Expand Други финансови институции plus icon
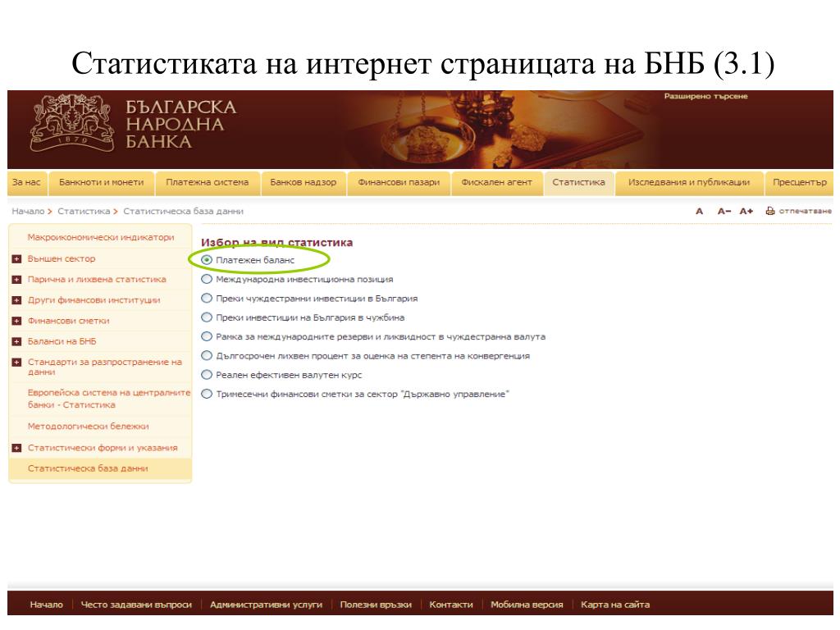The height and width of the screenshot is (630, 840). pos(16,300)
